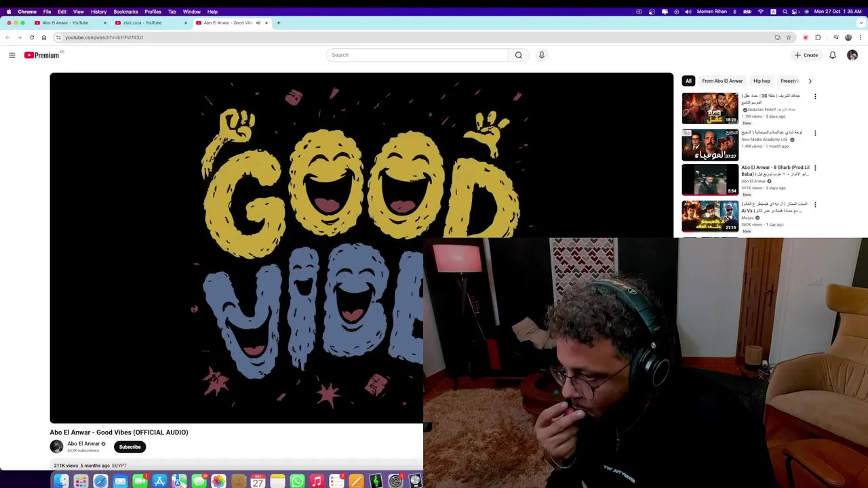Open Chrome media controls icon
The height and width of the screenshot is (488, 868).
(836, 37)
